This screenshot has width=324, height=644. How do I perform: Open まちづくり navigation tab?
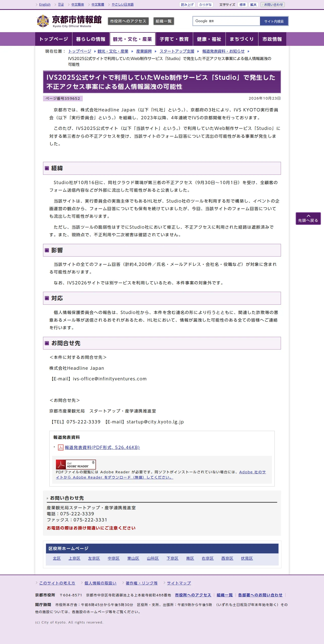(242, 39)
